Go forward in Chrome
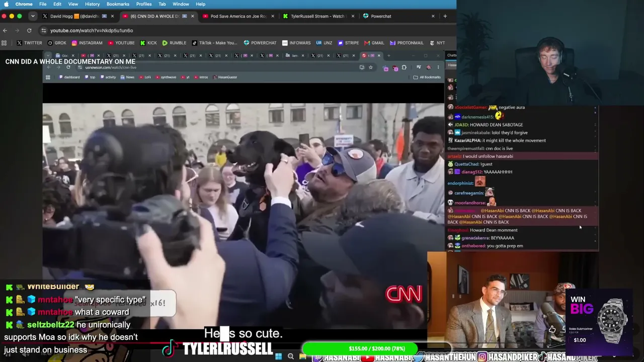 17,31
